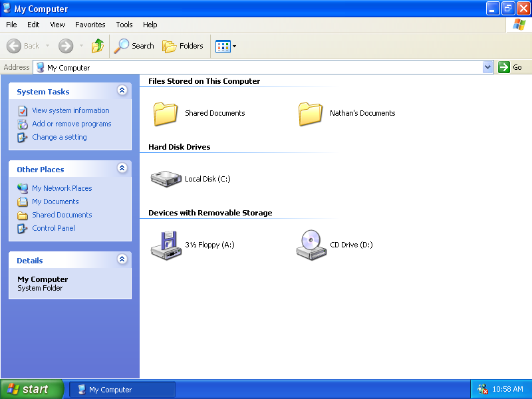Click the Folders toolbar icon
This screenshot has width=532, height=399.
coord(183,46)
